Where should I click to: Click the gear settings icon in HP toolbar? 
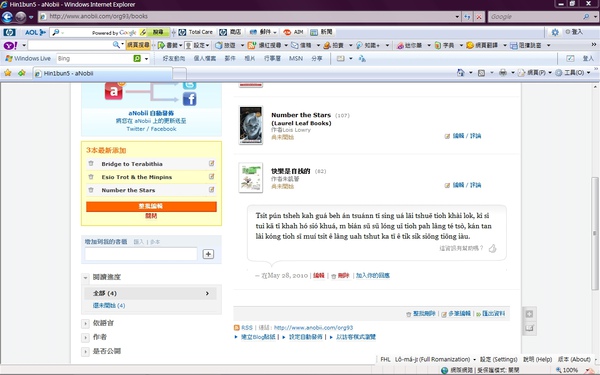pos(555,33)
